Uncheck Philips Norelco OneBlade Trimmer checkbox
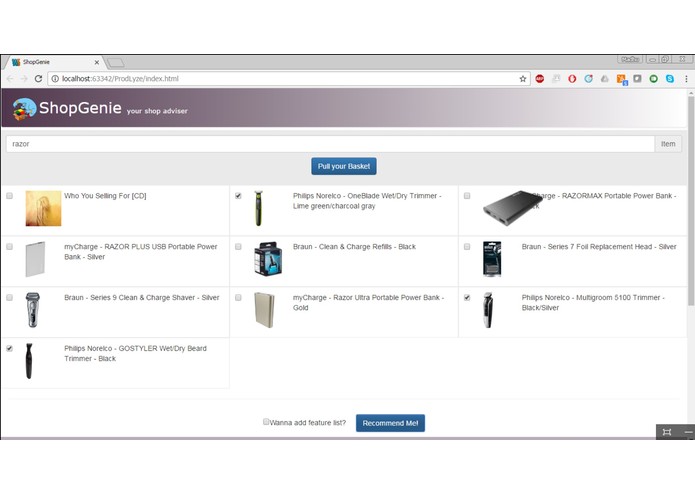This screenshot has height=494, width=695. point(238,196)
